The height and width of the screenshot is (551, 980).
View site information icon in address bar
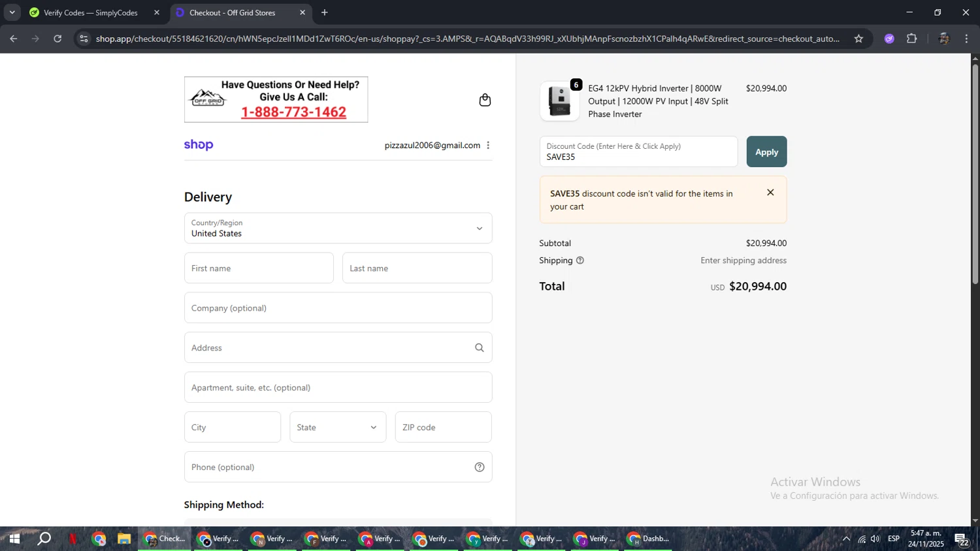tap(84, 39)
